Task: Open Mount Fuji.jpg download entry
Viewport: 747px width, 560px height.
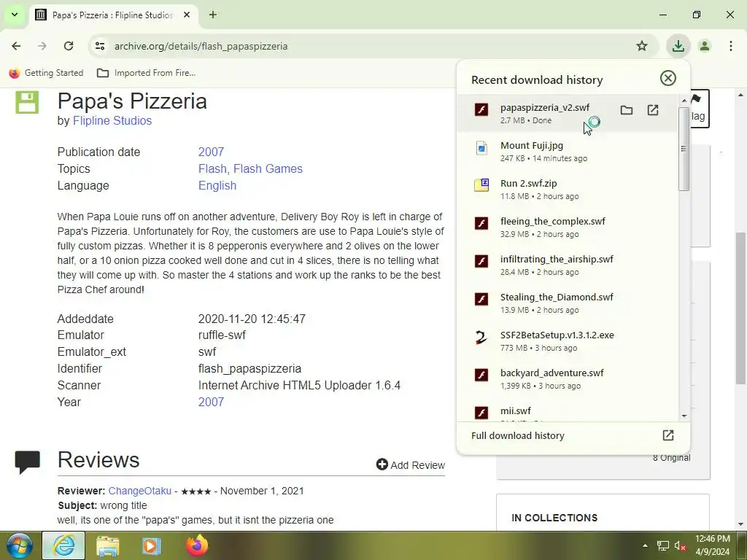Action: point(567,151)
